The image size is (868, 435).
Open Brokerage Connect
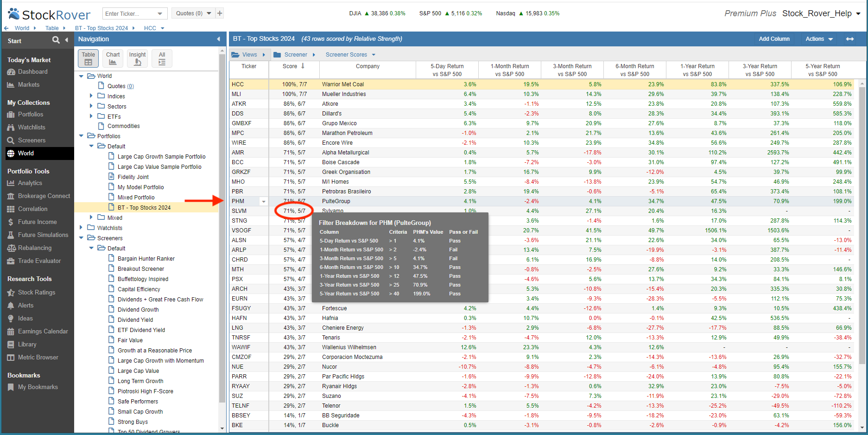(44, 196)
